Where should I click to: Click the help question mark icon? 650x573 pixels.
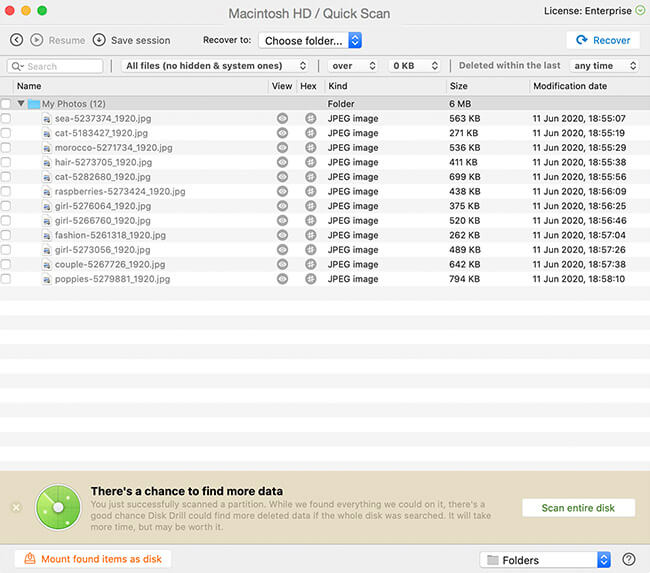pyautogui.click(x=628, y=559)
